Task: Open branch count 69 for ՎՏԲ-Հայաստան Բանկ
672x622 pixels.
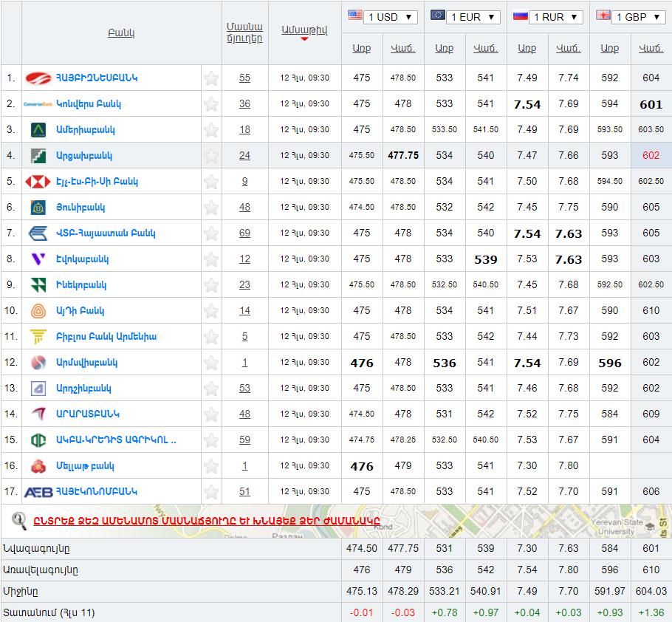Action: [x=244, y=233]
